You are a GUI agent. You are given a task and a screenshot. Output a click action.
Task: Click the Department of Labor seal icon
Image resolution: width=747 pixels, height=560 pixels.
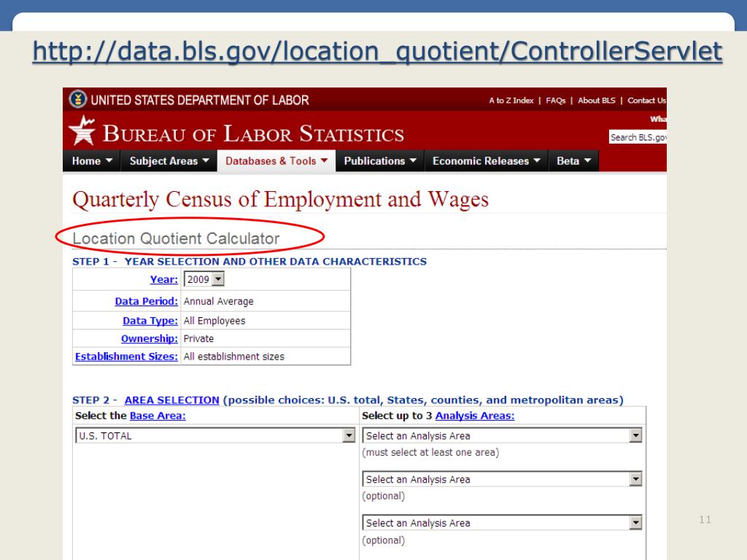(78, 99)
